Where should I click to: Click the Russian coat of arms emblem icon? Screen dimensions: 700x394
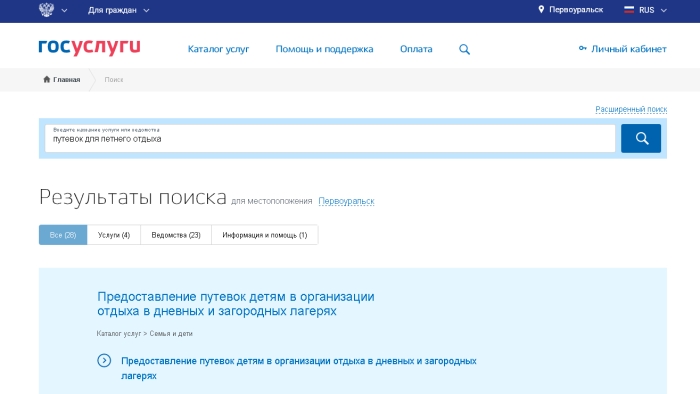(x=46, y=9)
